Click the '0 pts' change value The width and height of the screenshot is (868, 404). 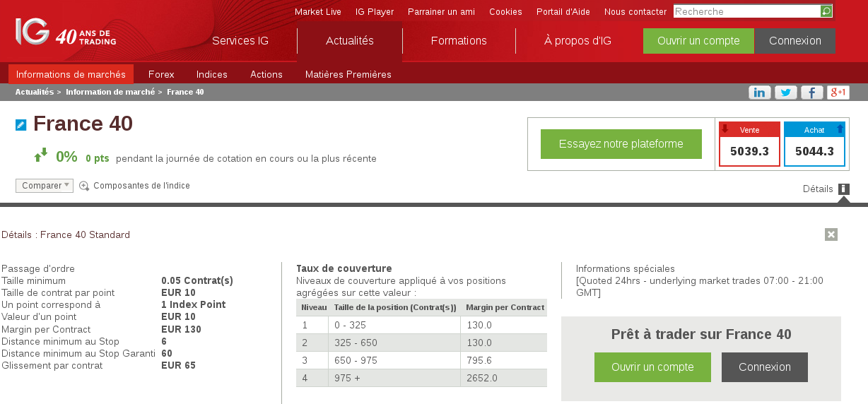[98, 158]
